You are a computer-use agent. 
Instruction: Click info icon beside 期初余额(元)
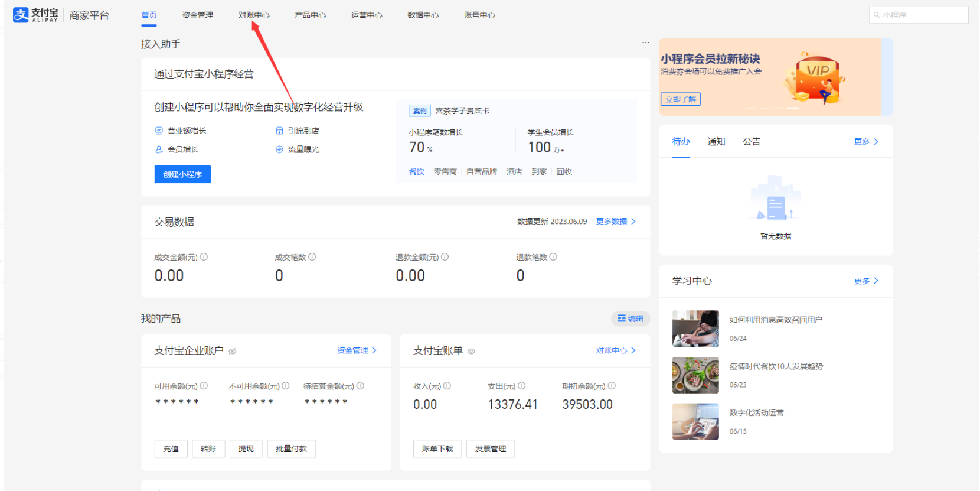(612, 386)
